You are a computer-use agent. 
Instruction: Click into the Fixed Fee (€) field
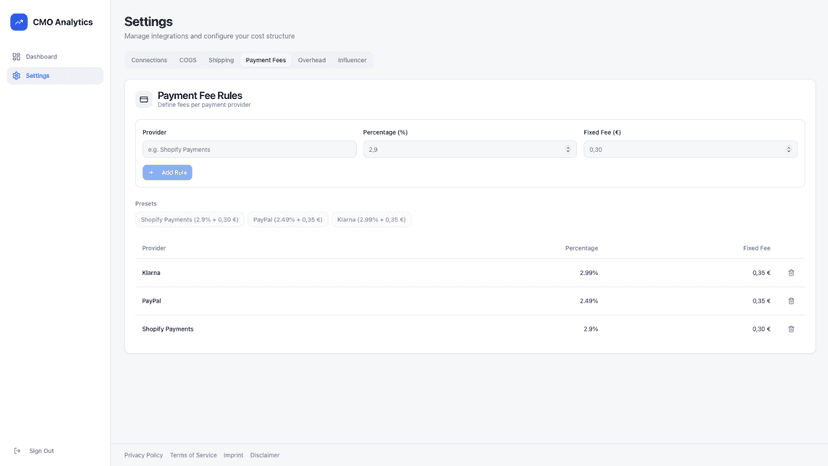click(690, 150)
